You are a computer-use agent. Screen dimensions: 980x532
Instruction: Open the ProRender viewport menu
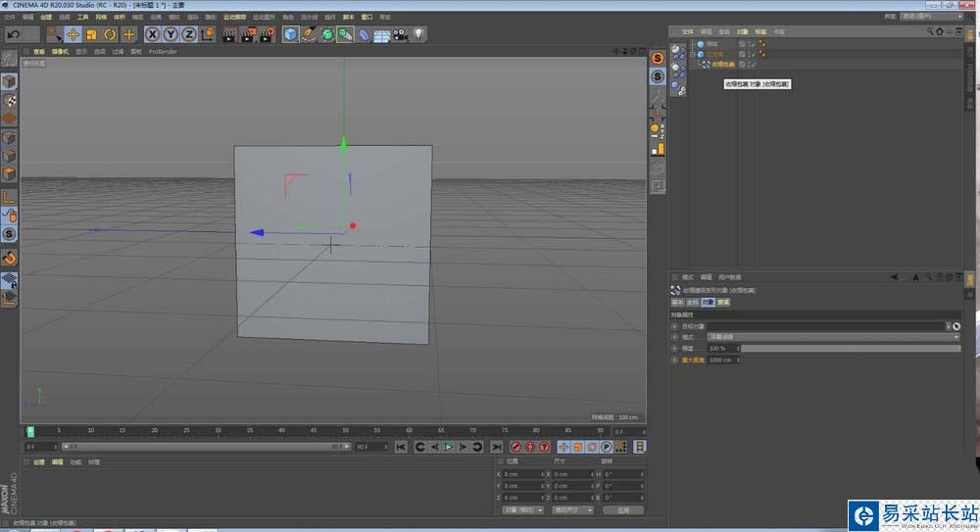[x=163, y=52]
